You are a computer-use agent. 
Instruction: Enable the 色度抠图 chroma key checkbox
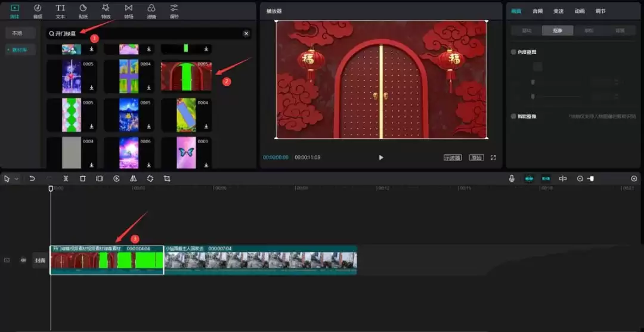514,52
